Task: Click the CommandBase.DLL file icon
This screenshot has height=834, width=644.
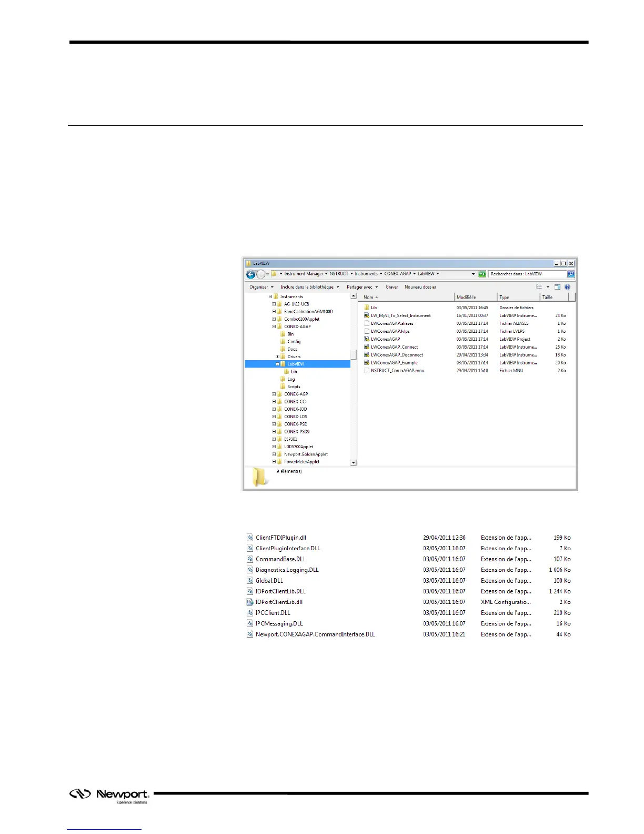Action: tap(250, 559)
